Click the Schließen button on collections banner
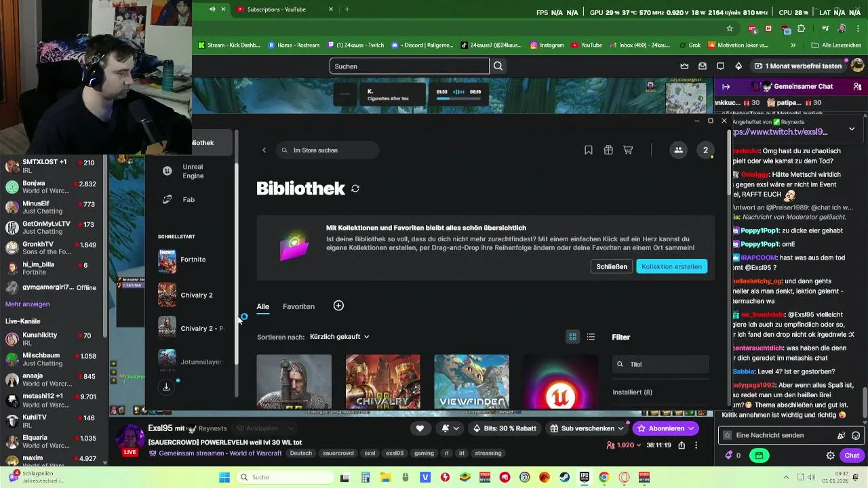Viewport: 868px width, 488px height. tap(612, 266)
